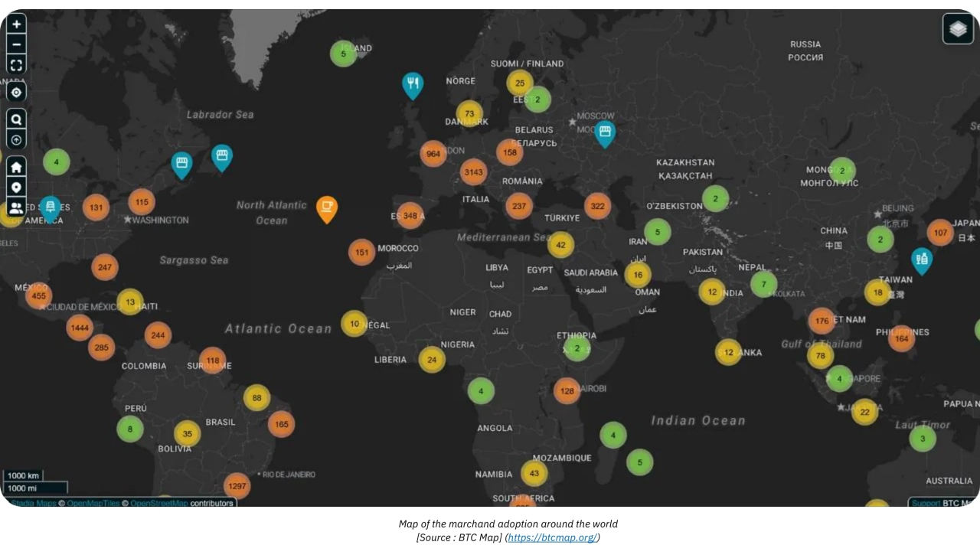Zoom out using the minus button
The image size is (980, 545).
coord(16,44)
